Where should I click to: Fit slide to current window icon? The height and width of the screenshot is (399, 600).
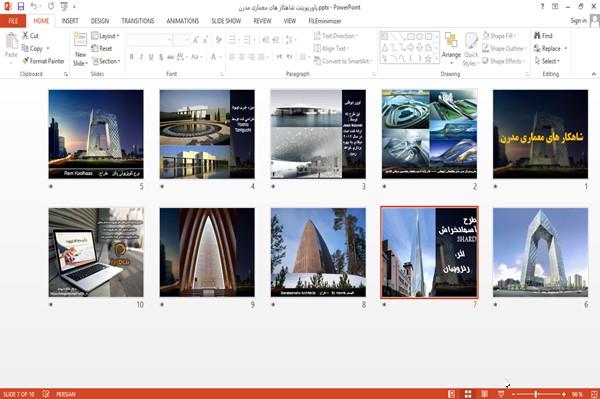click(594, 394)
